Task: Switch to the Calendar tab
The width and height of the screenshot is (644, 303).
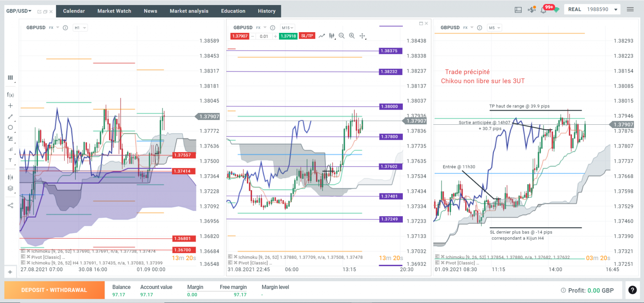Action: 74,11
